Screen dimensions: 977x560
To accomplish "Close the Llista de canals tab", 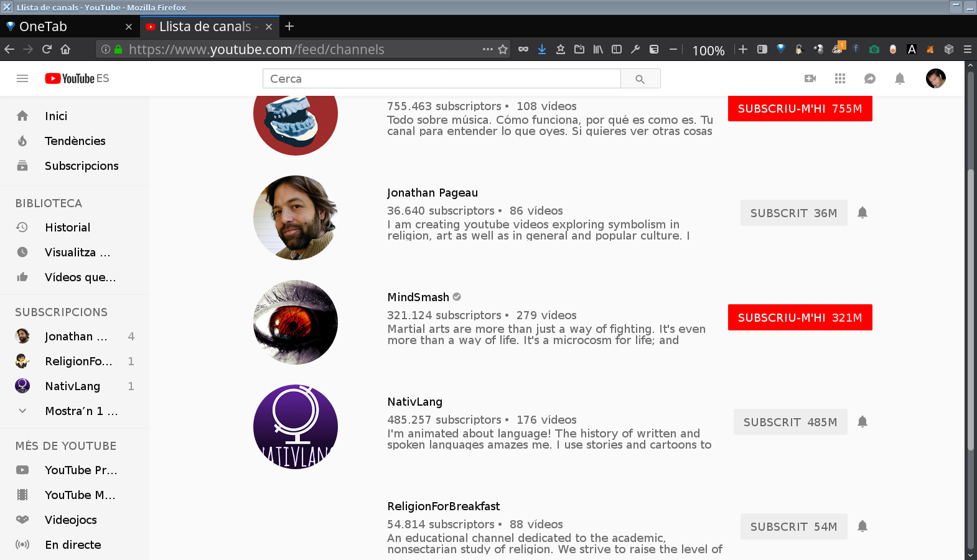I will pyautogui.click(x=269, y=27).
